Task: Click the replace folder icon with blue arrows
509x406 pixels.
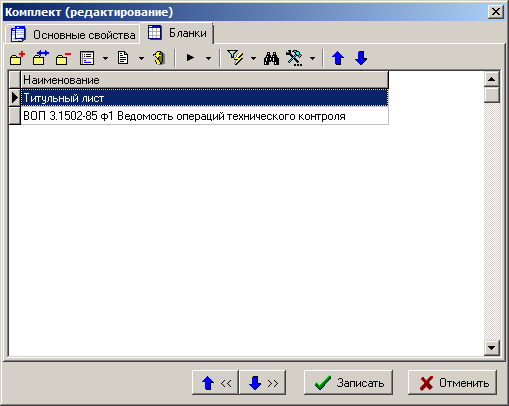Action: click(40, 58)
